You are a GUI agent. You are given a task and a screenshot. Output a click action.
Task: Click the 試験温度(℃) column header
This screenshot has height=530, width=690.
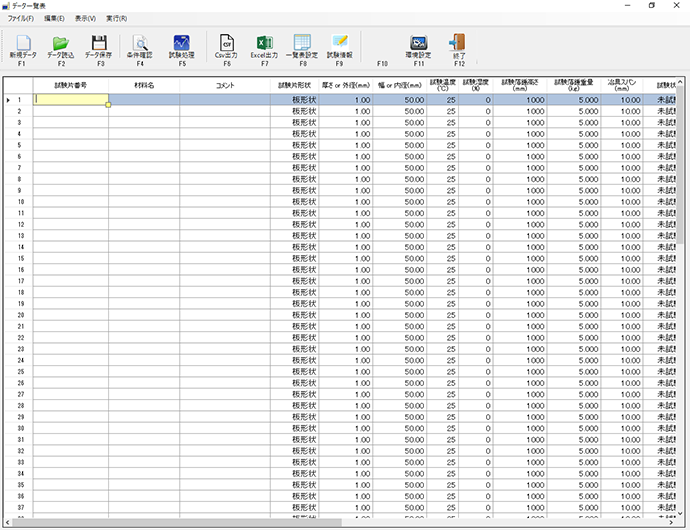442,85
